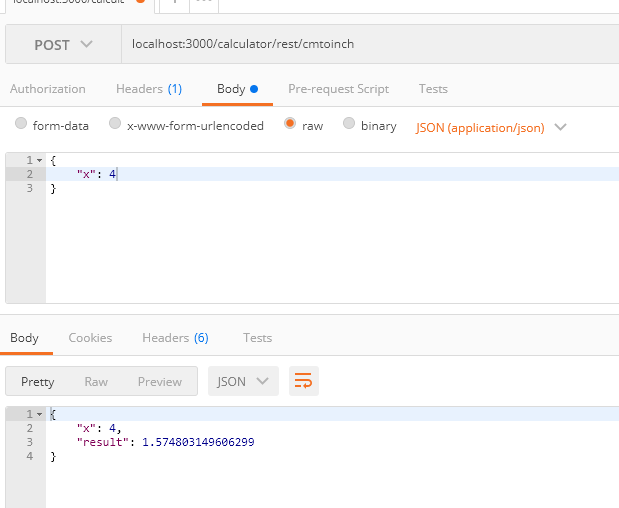The width and height of the screenshot is (619, 508).
Task: Collapse response line 1 fold arrow
Action: tap(39, 414)
